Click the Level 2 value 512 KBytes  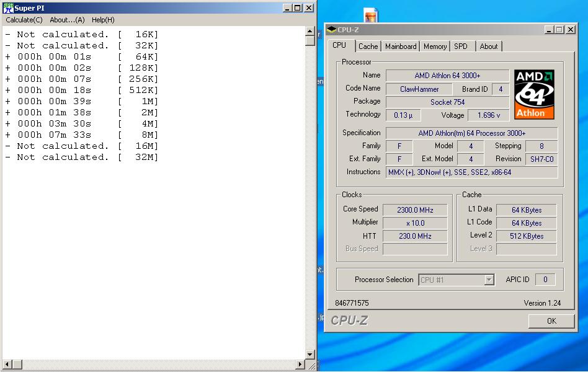click(527, 236)
